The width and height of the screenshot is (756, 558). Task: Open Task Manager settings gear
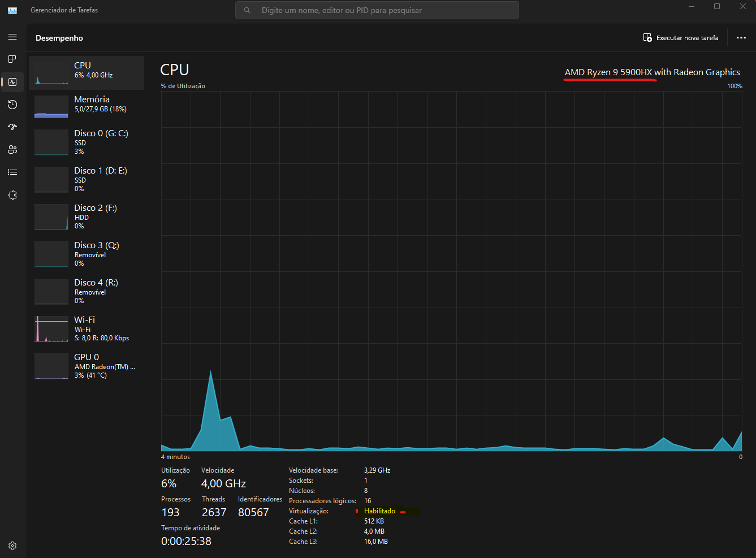point(12,546)
